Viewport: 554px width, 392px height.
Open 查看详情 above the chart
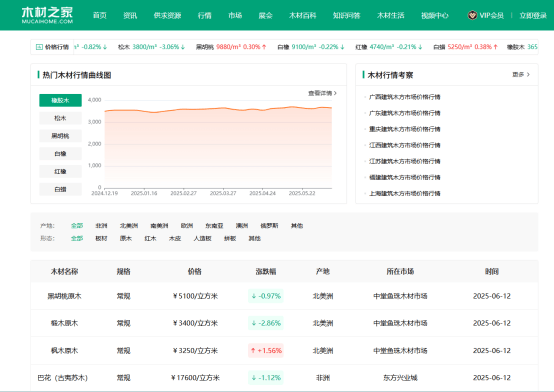[322, 93]
